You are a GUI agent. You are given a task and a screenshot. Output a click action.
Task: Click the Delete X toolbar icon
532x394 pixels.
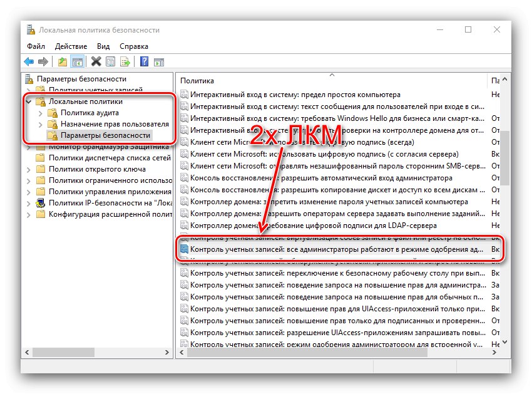pyautogui.click(x=96, y=61)
